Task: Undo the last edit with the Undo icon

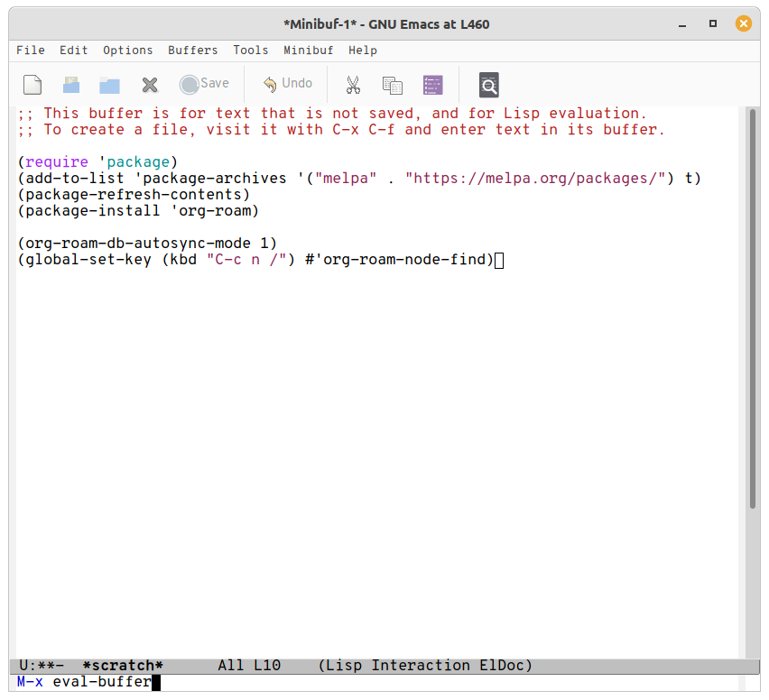Action: 286,84
